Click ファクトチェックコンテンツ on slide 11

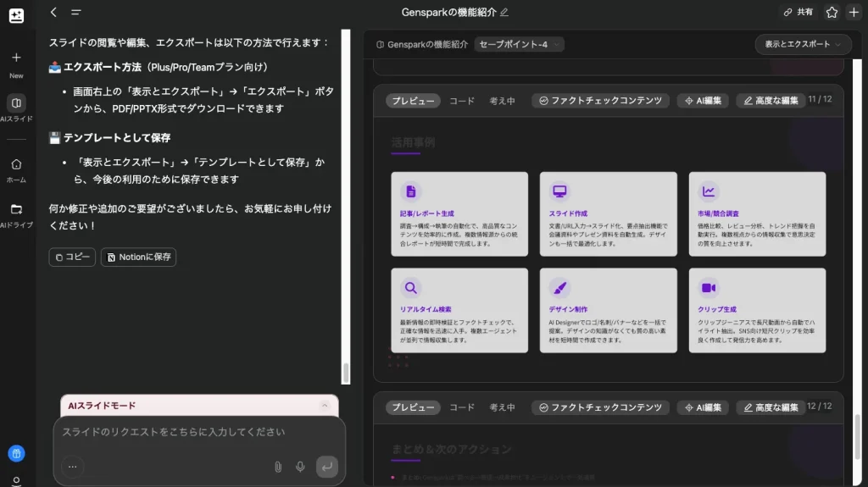point(601,101)
